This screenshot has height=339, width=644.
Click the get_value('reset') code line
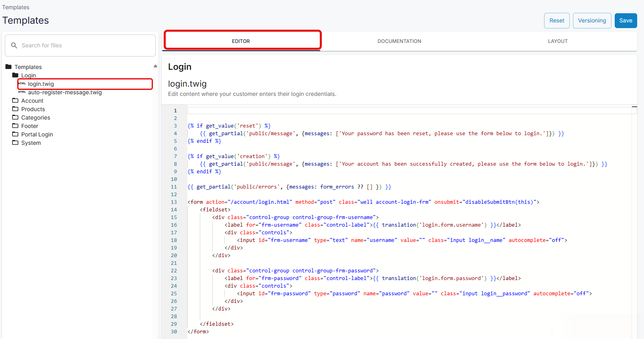tap(229, 126)
